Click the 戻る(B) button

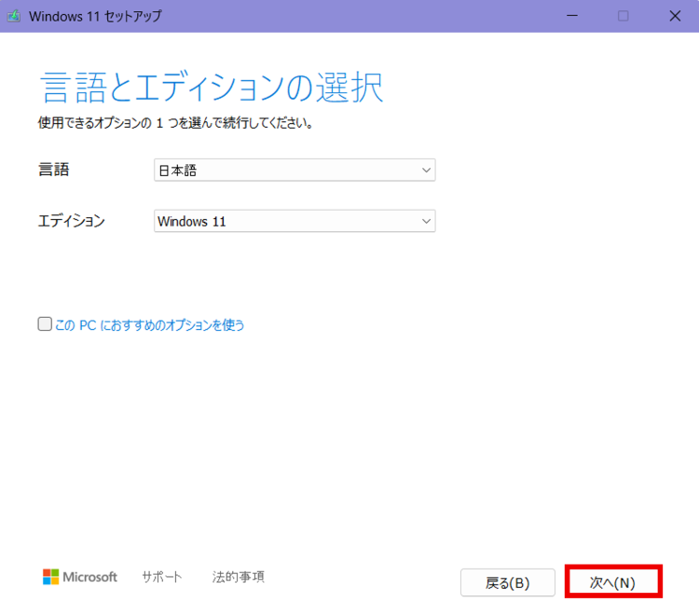pyautogui.click(x=508, y=582)
